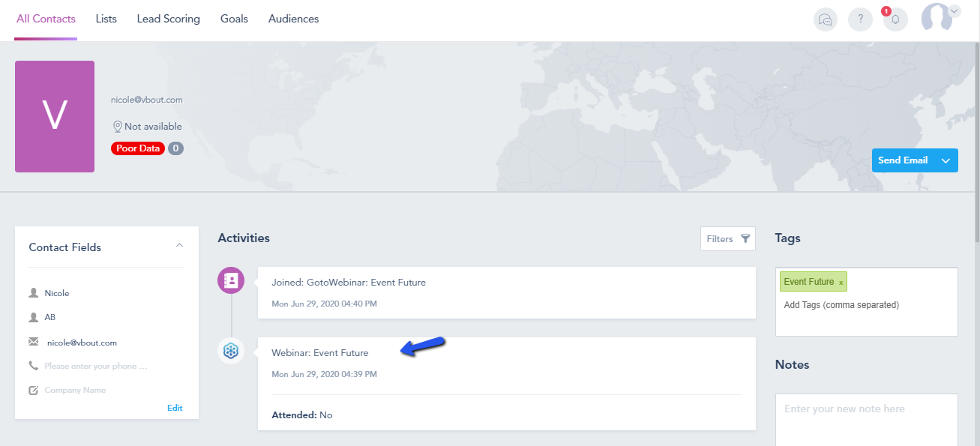Open the Lead Scoring tab

(x=169, y=19)
